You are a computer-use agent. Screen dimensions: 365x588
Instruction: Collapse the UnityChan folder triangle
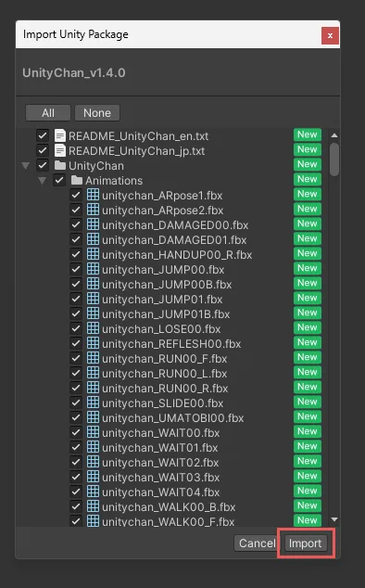26,166
